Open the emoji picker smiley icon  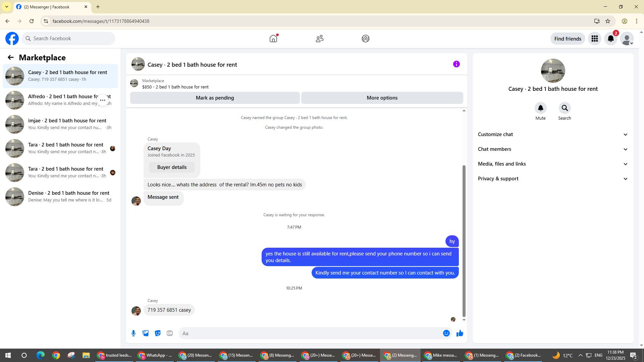[446, 333]
